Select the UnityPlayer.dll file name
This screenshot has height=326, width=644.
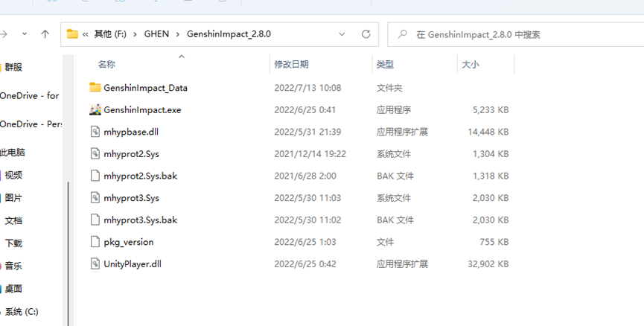[133, 264]
